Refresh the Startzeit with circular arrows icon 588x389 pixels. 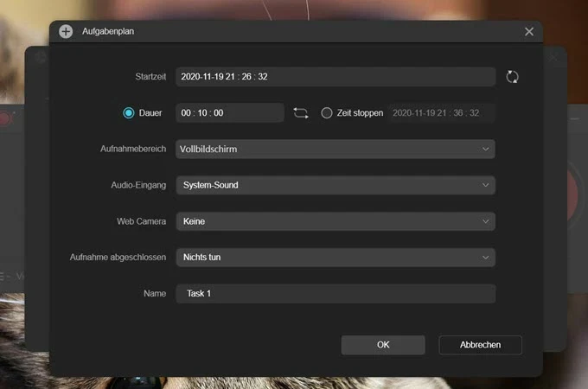[x=512, y=77]
